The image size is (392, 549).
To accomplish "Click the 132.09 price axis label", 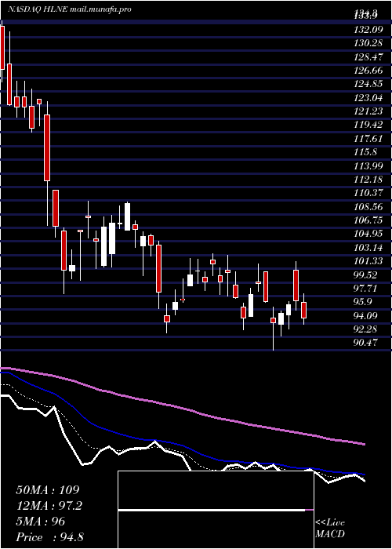I will point(368,30).
